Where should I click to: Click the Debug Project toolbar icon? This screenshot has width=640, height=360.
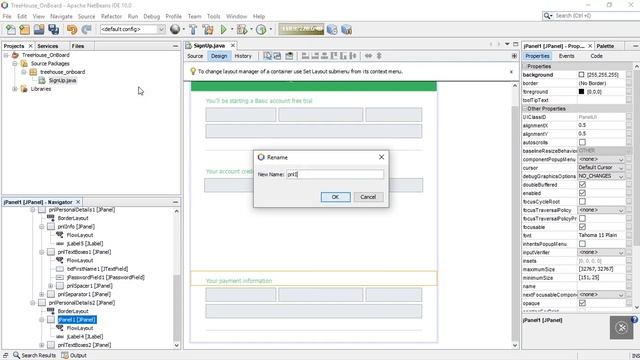pyautogui.click(x=242, y=29)
